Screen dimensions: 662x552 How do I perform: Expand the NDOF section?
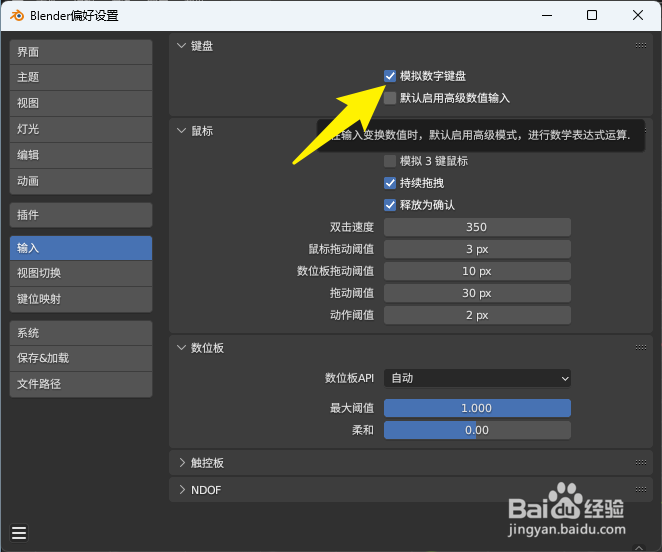(x=182, y=490)
